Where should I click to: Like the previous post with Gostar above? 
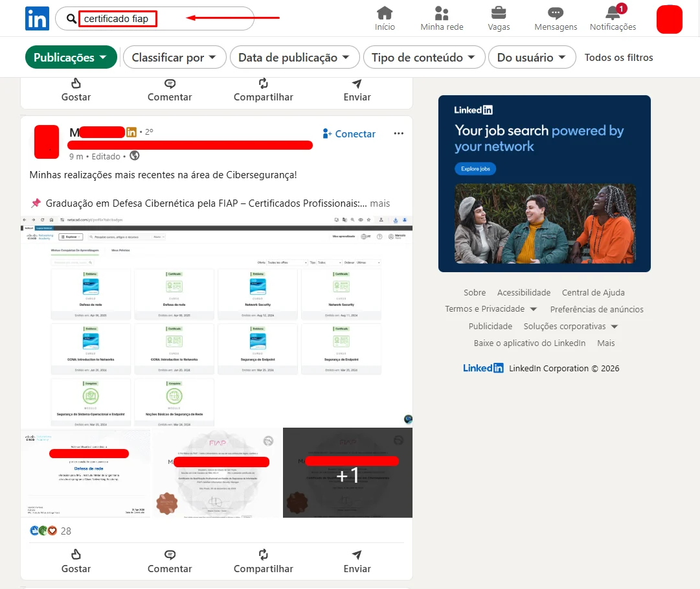point(76,90)
